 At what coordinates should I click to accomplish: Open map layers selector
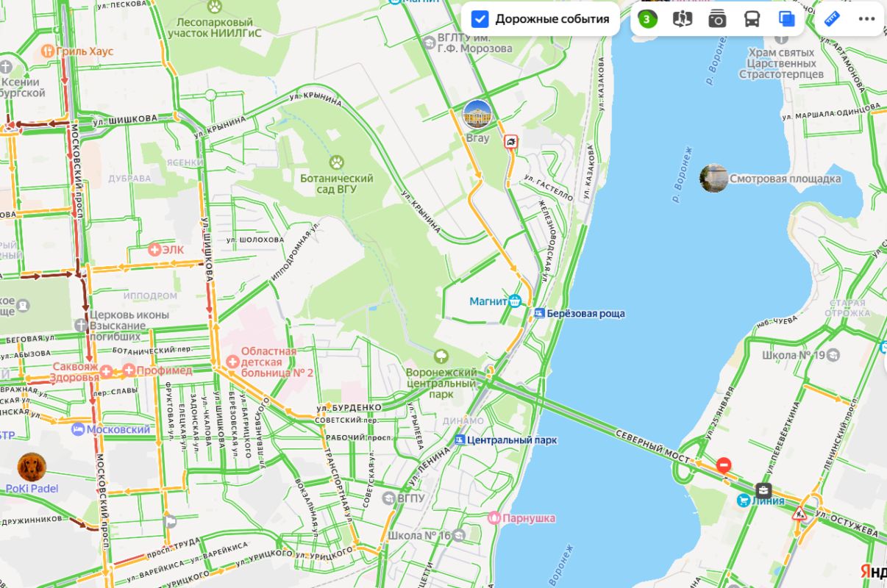[787, 19]
